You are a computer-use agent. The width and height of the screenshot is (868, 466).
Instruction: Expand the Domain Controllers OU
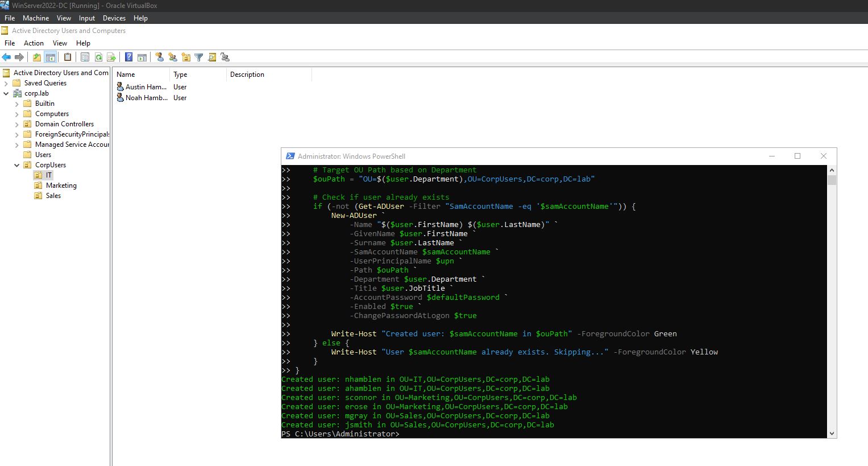click(16, 124)
